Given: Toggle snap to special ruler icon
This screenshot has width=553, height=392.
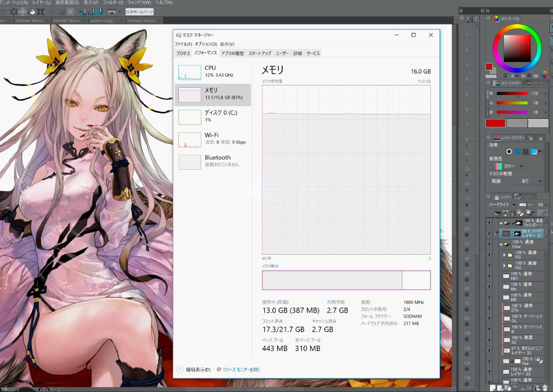Looking at the screenshot, I should click(91, 11).
